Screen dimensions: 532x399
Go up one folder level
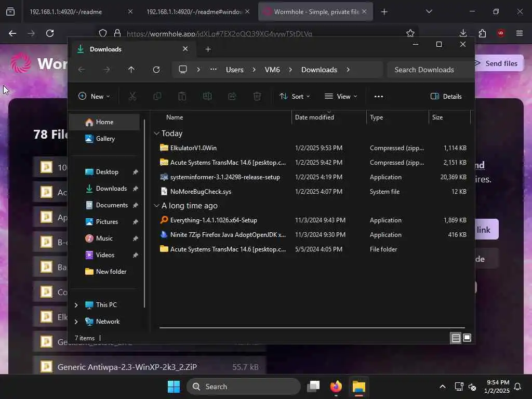click(131, 70)
